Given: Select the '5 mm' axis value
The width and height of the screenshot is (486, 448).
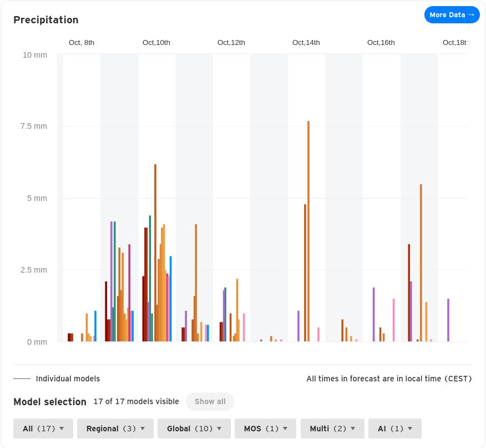Looking at the screenshot, I should point(37,198).
